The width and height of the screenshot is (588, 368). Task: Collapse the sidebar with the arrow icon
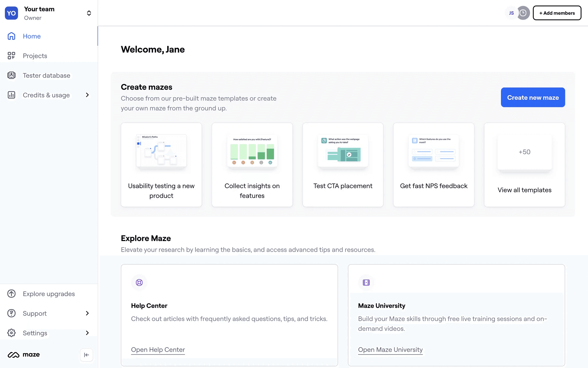tap(86, 355)
